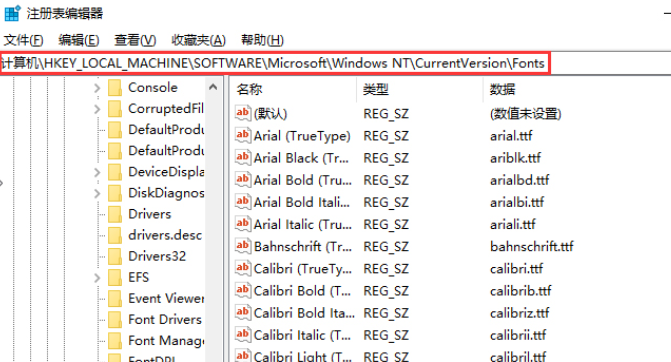The width and height of the screenshot is (671, 362).
Task: Click the calibri.ttf data cell
Action: click(517, 269)
